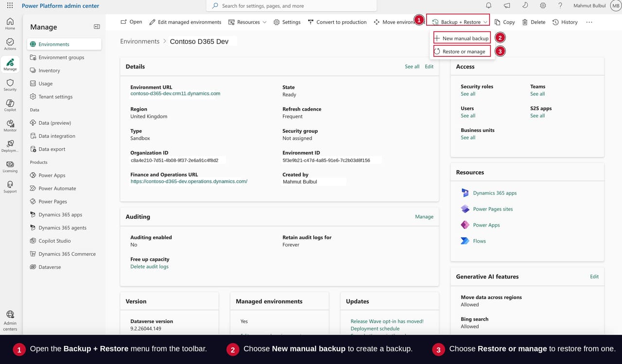Choose Restore or manage
This screenshot has width=622, height=364.
[x=462, y=51]
